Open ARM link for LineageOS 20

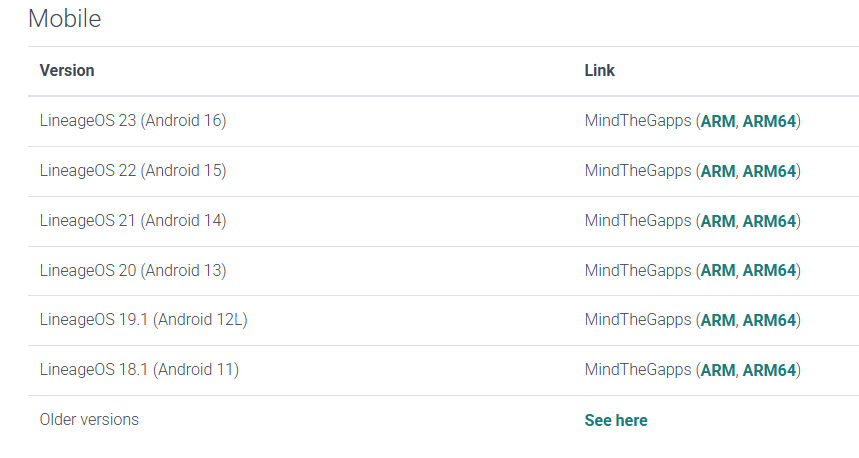718,270
